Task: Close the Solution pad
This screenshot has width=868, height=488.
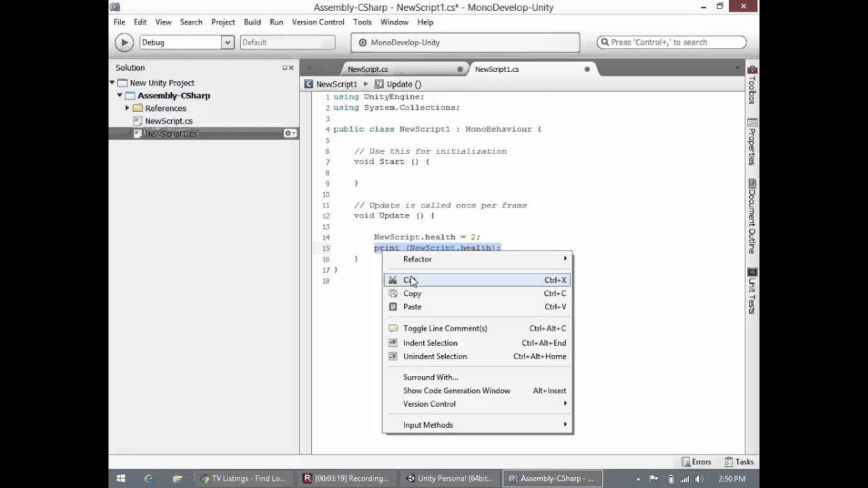Action: tap(292, 68)
